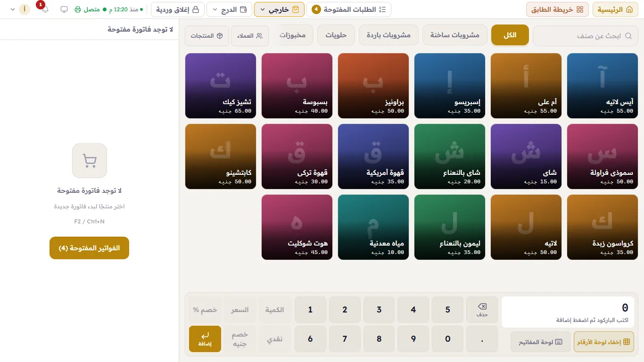Toggle خصم % percentage discount mode
The width and height of the screenshot is (644, 362).
tap(205, 310)
